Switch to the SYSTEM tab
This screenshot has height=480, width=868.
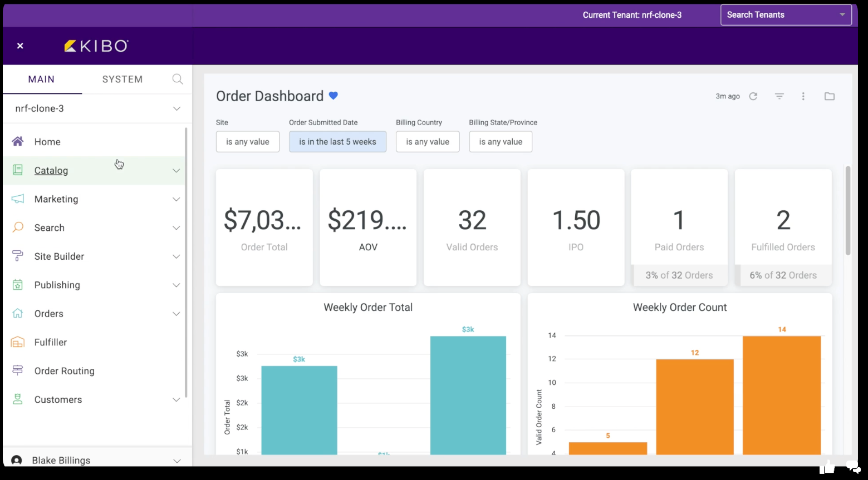click(x=122, y=79)
